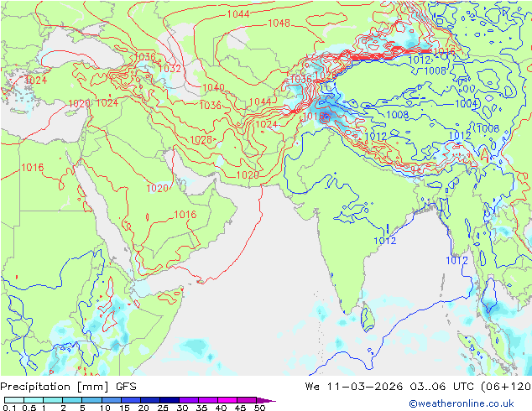Click the '2' legend value
Image resolution: width=532 pixels, height=411 pixels.
pos(63,408)
